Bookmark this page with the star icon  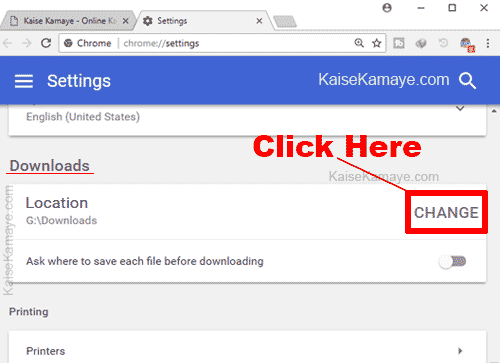tap(377, 43)
